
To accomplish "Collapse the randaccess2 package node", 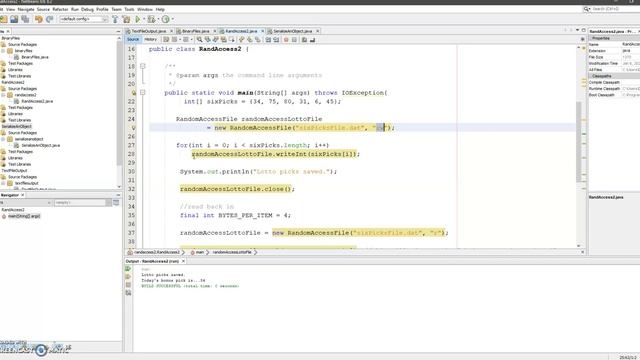I will 3,95.
